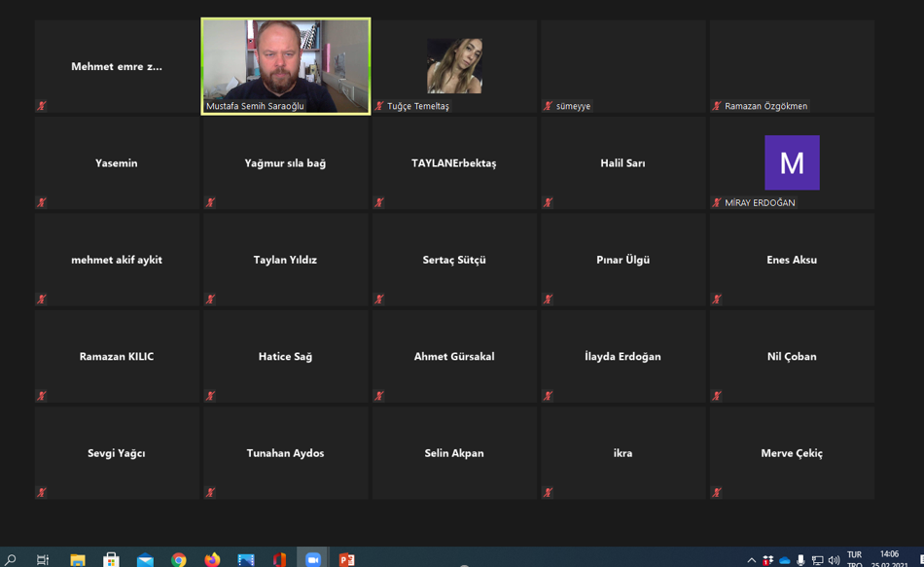The width and height of the screenshot is (924, 567).
Task: Open Windows Task View
Action: pyautogui.click(x=43, y=559)
